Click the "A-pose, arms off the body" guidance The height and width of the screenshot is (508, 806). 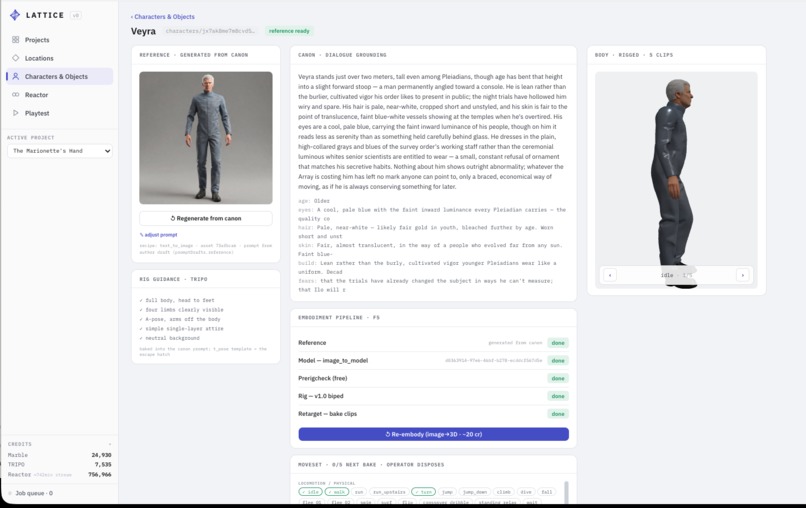pyautogui.click(x=180, y=319)
